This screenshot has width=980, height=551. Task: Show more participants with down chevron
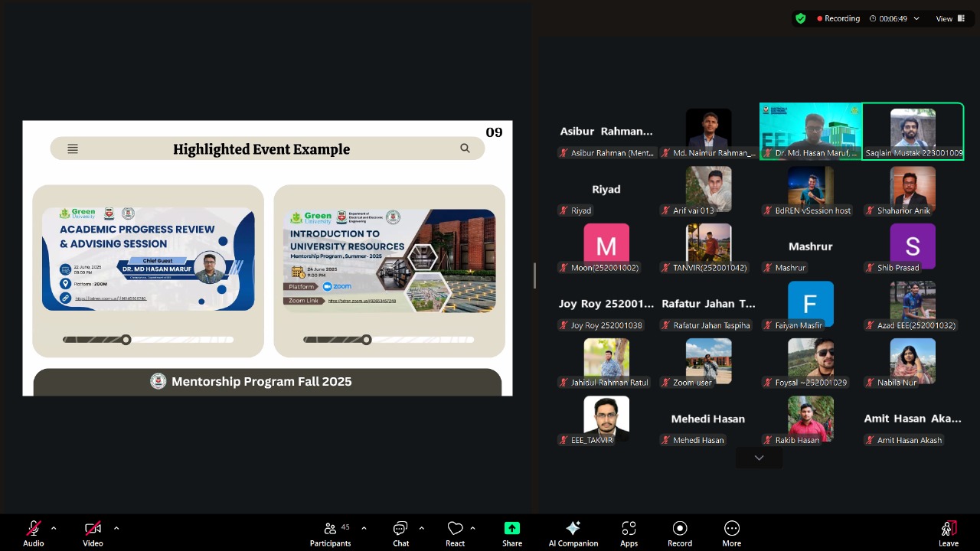[759, 458]
